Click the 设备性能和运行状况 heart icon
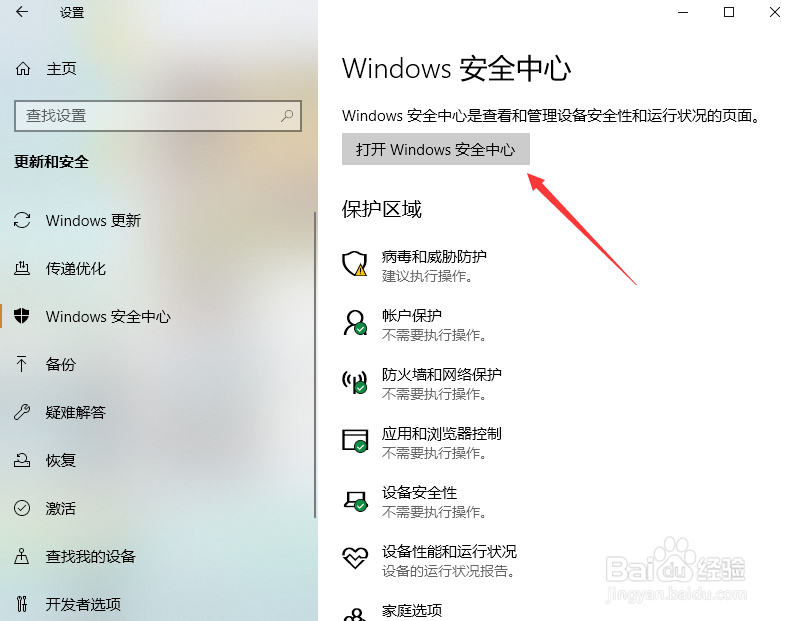Viewport: 790px width, 621px height. (355, 558)
